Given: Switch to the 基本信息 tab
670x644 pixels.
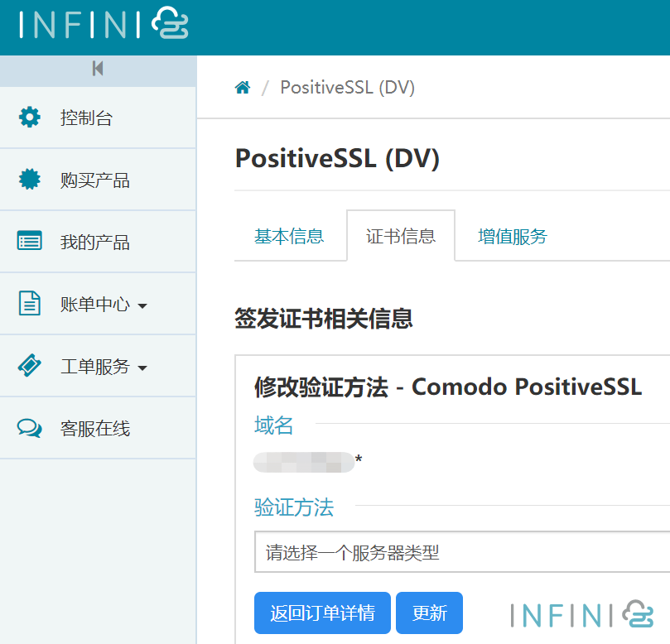Looking at the screenshot, I should (289, 236).
